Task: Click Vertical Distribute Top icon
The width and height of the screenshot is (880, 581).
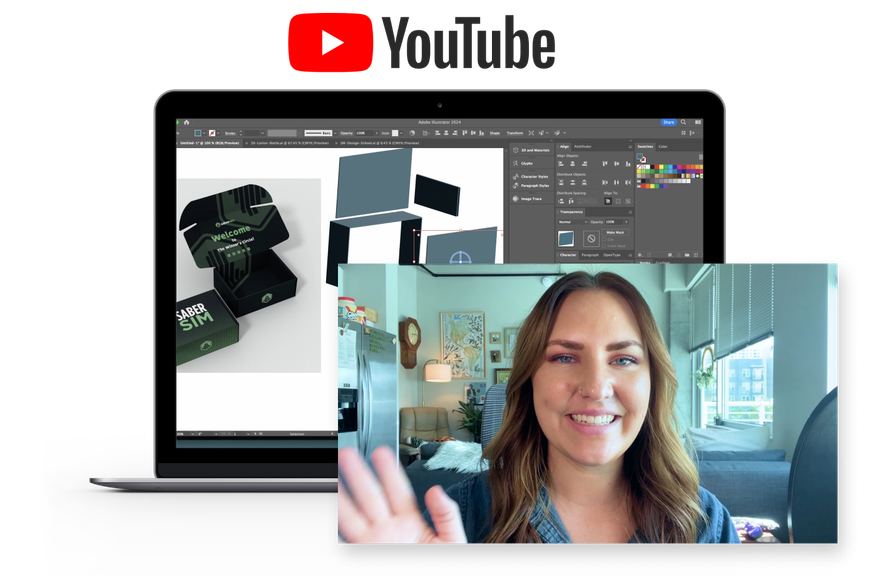Action: coord(561,182)
